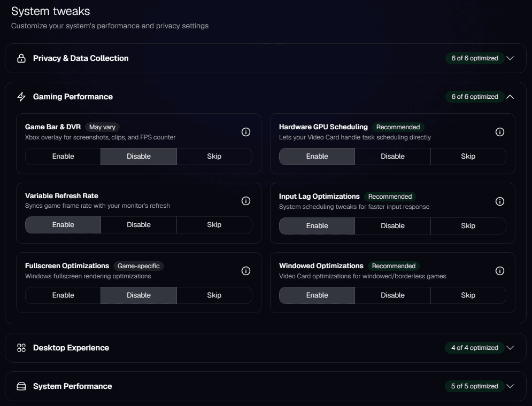Click the '4 of 4 optimized' badge
The width and height of the screenshot is (532, 406).
(475, 348)
